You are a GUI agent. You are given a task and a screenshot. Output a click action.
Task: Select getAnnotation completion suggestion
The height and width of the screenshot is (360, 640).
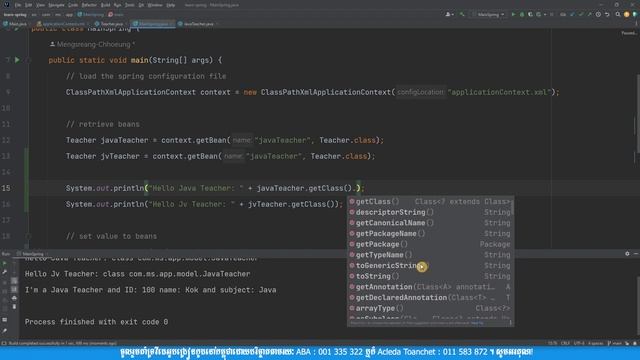431,287
